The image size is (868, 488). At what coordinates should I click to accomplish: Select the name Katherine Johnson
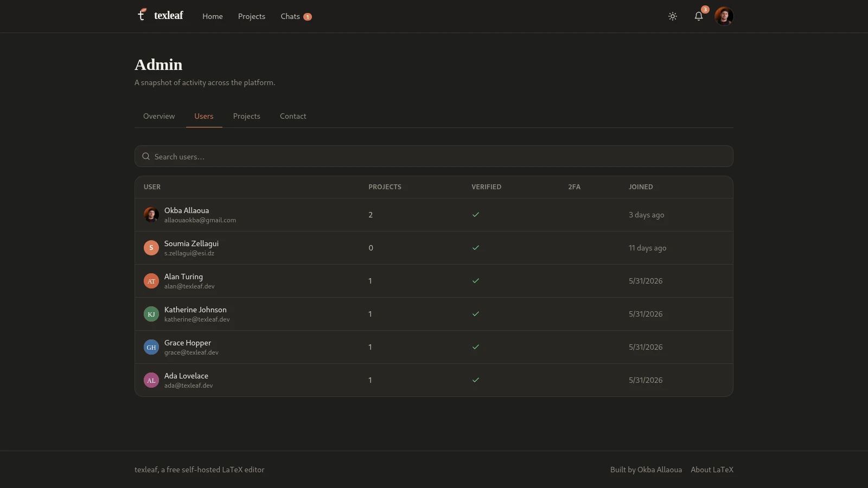point(195,310)
